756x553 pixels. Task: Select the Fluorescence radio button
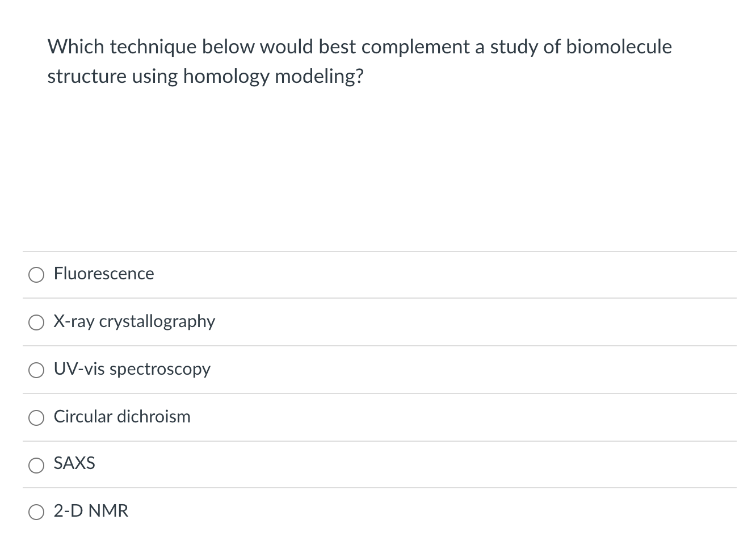pyautogui.click(x=36, y=275)
